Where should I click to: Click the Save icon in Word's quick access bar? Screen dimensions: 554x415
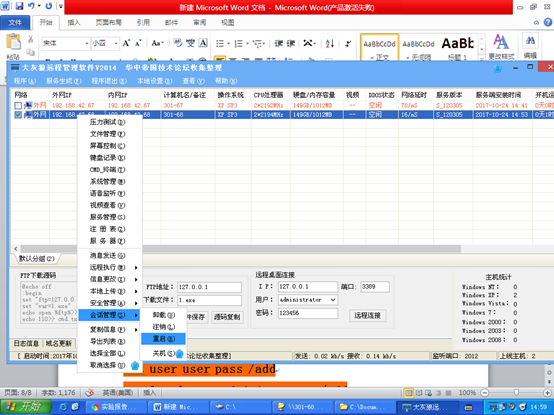click(19, 6)
